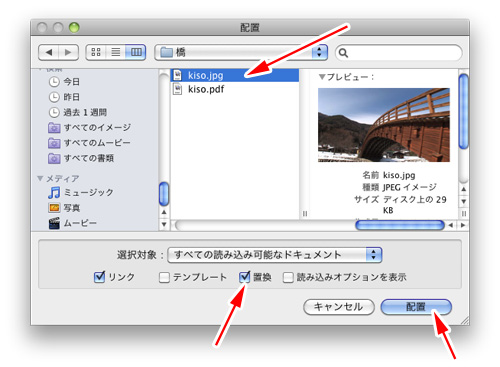Go forward with the right arrow button
Screen dimensions: 500x367
click(x=68, y=52)
